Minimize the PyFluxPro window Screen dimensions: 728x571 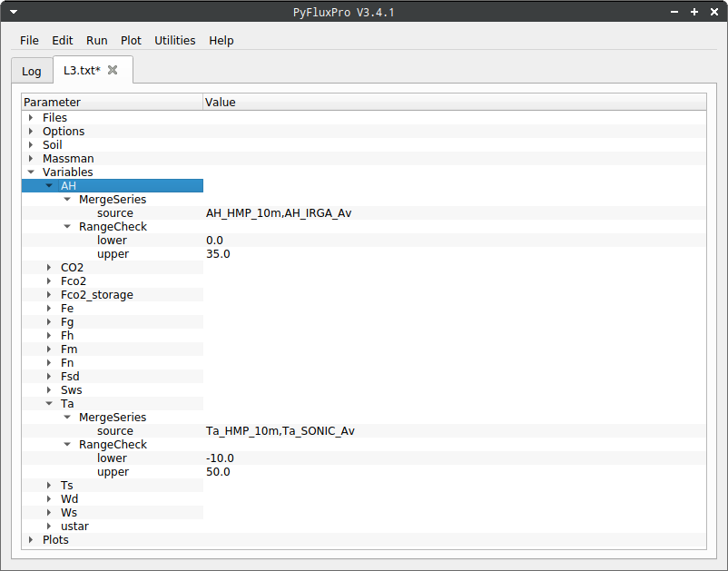point(674,12)
